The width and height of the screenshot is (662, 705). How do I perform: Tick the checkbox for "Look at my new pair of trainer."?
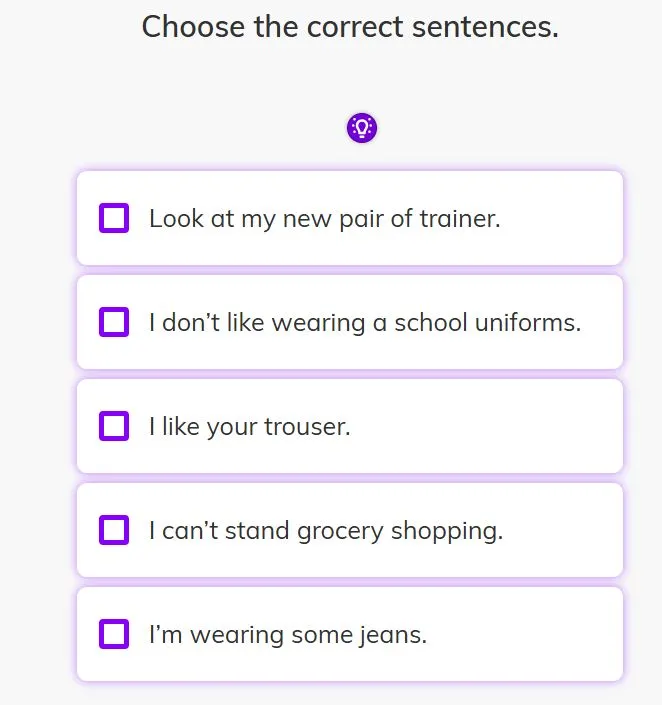[114, 218]
